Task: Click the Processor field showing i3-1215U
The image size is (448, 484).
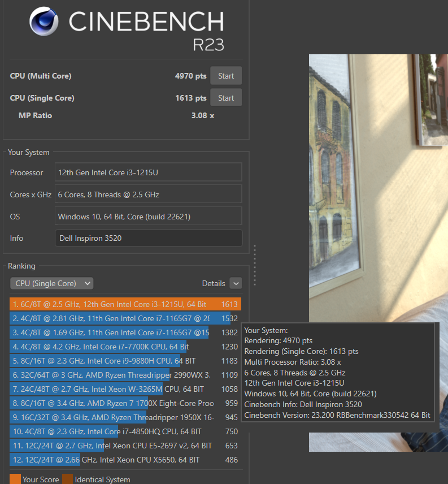Action: coord(149,172)
